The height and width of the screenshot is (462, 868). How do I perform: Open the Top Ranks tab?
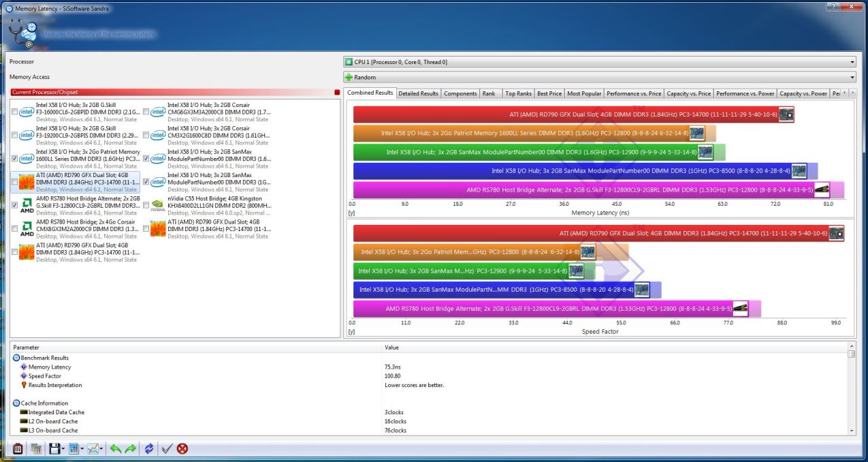[518, 93]
